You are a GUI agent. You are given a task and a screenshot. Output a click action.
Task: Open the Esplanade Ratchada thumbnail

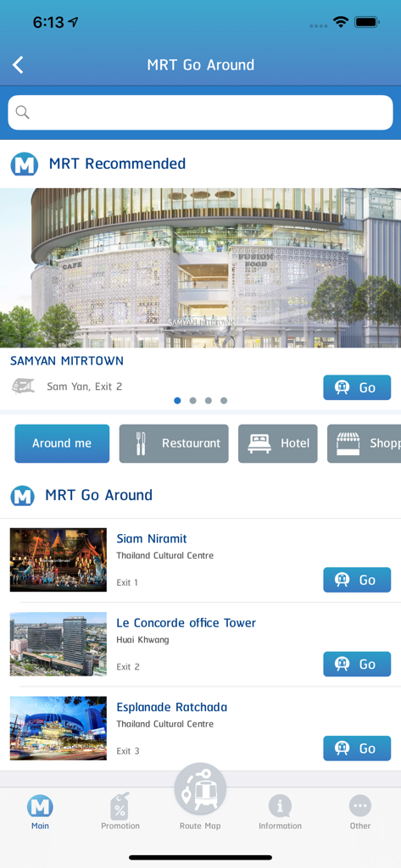pos(58,728)
